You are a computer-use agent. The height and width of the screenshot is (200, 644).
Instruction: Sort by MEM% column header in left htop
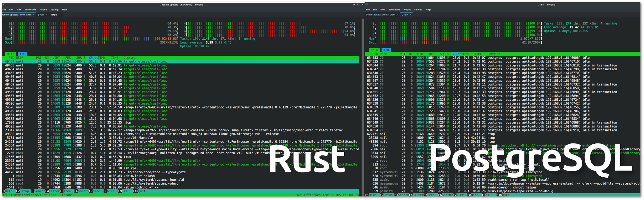pos(101,57)
